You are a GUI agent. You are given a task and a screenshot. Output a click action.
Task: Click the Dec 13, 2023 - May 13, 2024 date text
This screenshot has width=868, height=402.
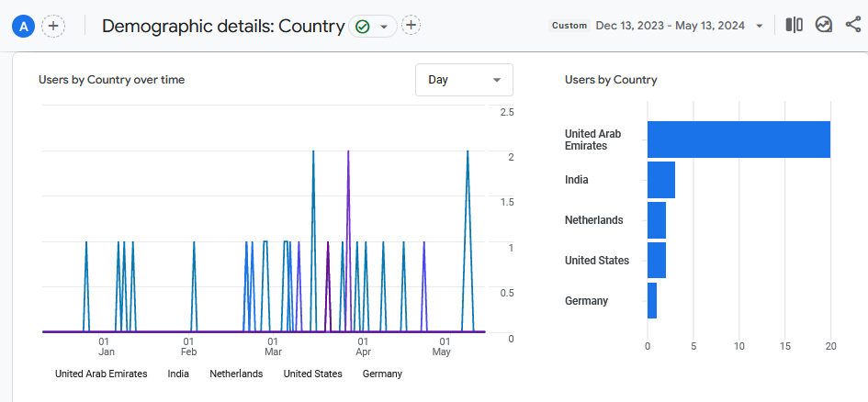point(670,26)
